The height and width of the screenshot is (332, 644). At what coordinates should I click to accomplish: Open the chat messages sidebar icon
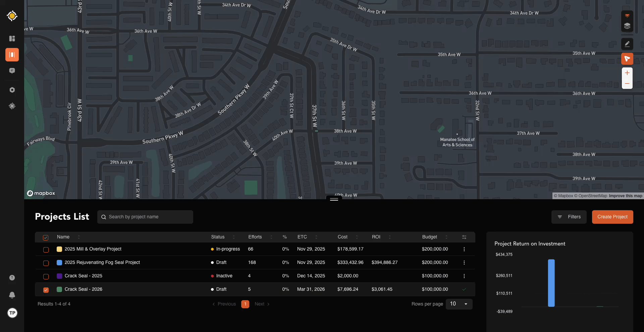tap(12, 71)
